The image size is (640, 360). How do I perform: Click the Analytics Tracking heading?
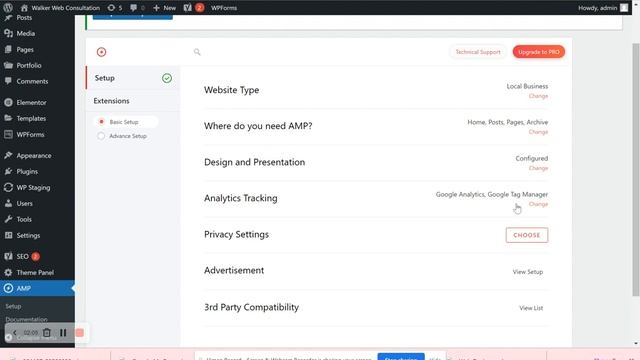[241, 198]
